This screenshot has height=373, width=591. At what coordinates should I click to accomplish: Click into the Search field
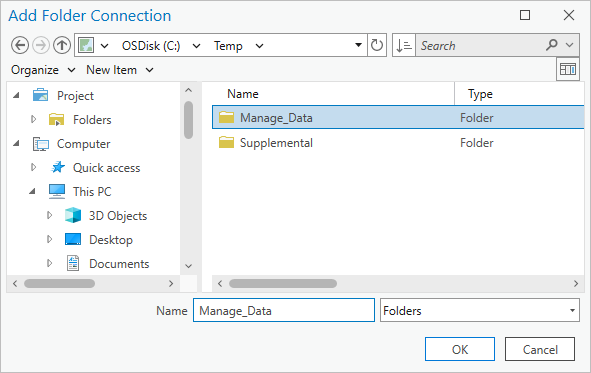pyautogui.click(x=481, y=46)
